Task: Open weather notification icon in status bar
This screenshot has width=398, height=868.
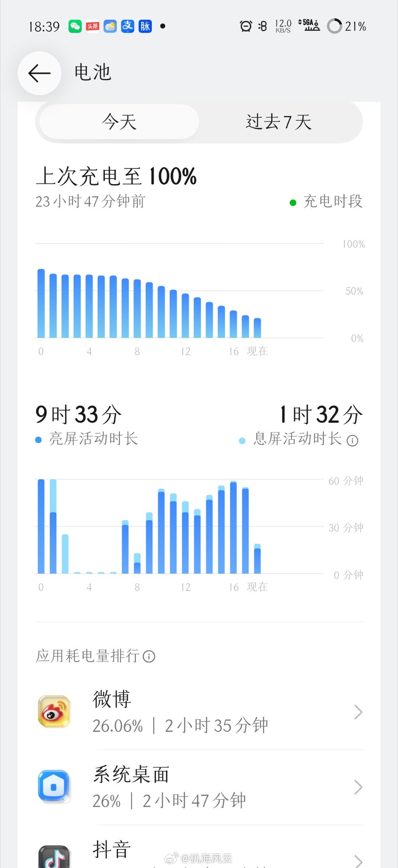Action: (x=110, y=26)
